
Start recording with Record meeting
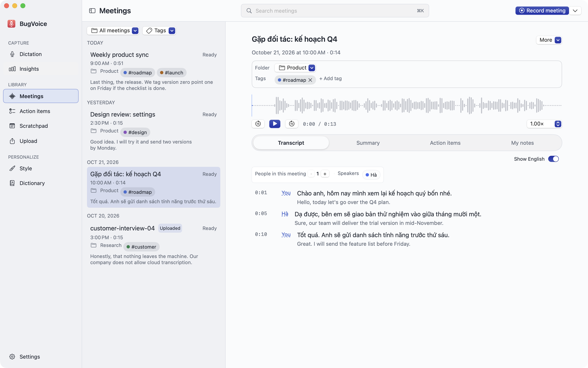(x=542, y=11)
